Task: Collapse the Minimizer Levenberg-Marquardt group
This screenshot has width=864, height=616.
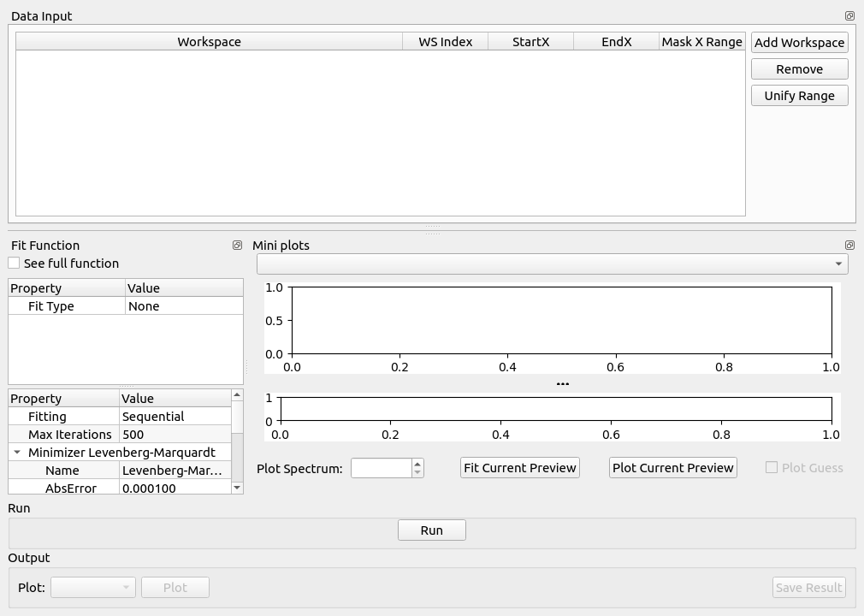Action: [x=17, y=453]
